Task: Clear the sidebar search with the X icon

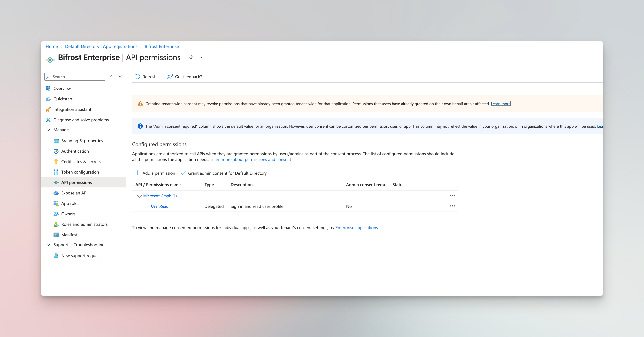Action: click(x=110, y=77)
